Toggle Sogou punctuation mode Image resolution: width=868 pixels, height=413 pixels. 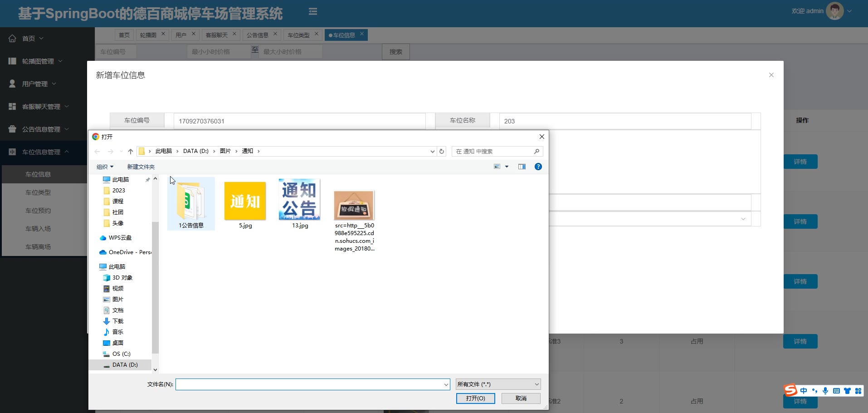[814, 391]
